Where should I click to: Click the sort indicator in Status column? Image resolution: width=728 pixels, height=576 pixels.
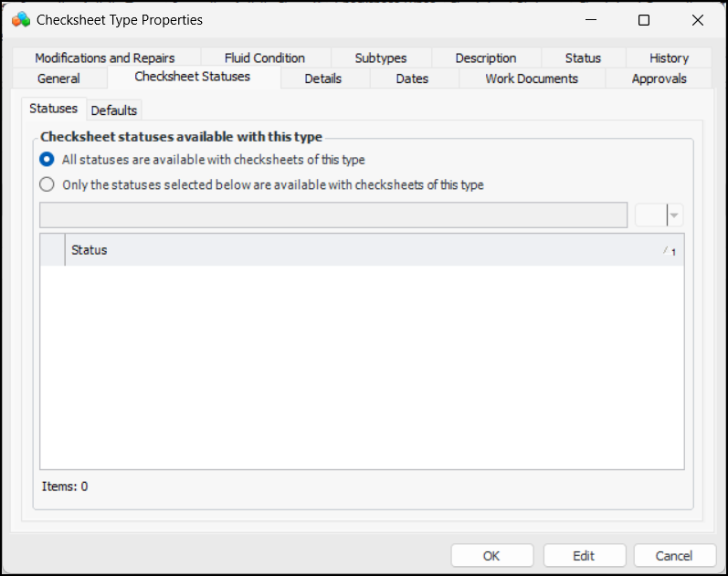tap(669, 251)
